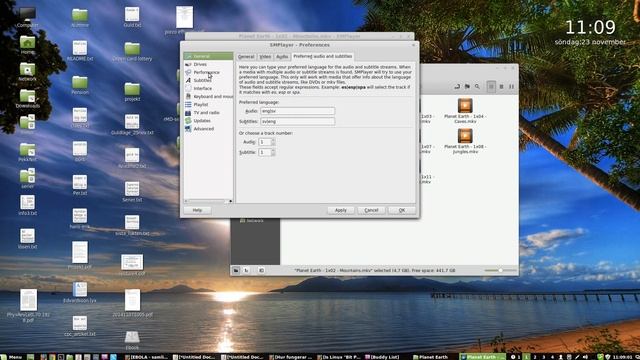Click the Help button in Preferences

(197, 210)
